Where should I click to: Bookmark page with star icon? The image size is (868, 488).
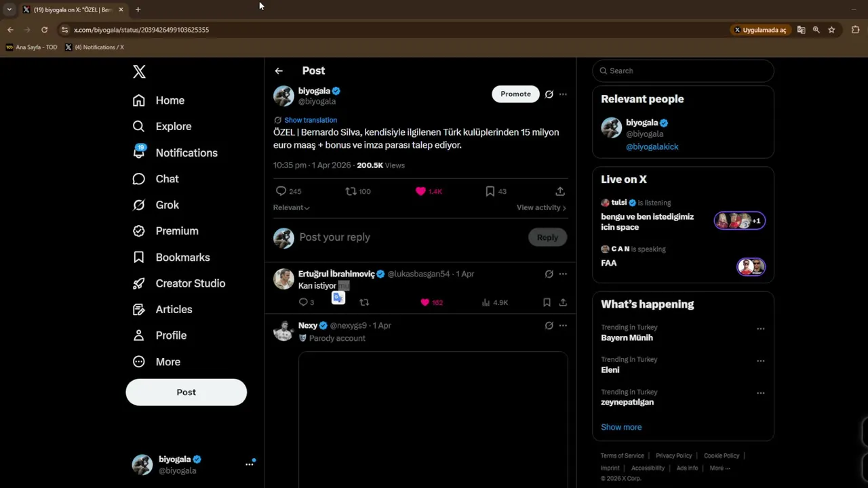click(x=831, y=30)
